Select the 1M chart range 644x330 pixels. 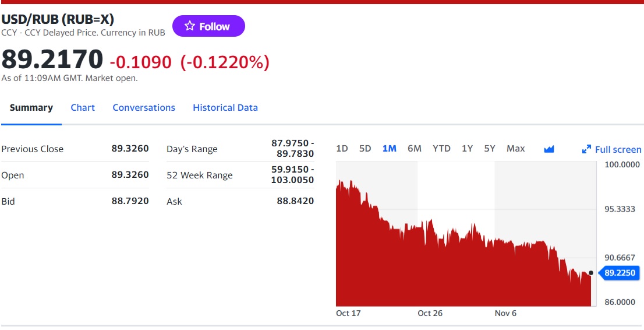pyautogui.click(x=390, y=149)
